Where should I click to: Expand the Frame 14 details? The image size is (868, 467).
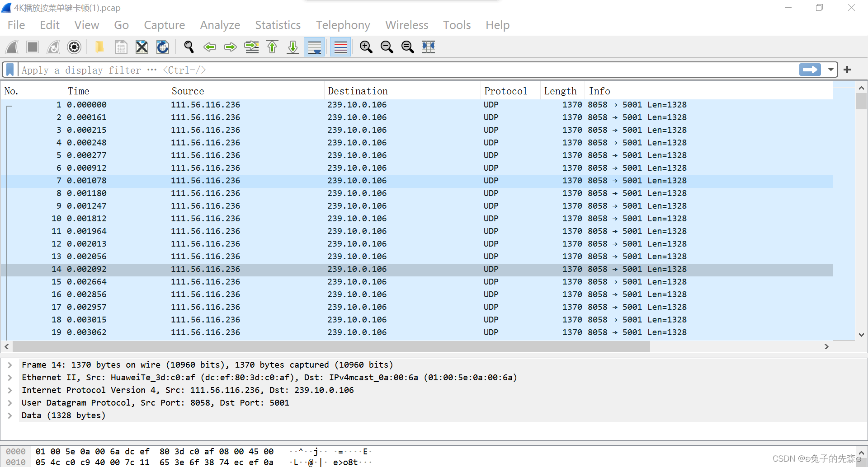(10, 365)
